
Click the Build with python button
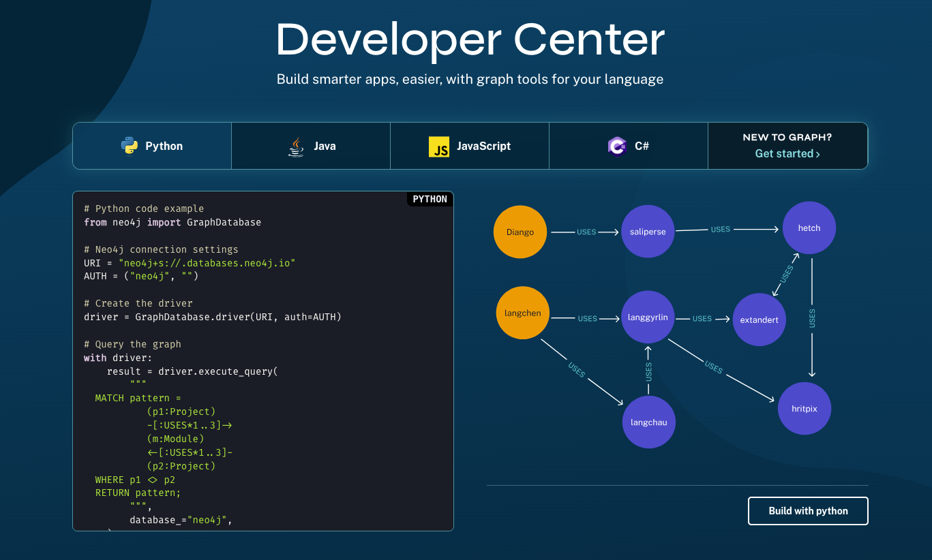808,511
